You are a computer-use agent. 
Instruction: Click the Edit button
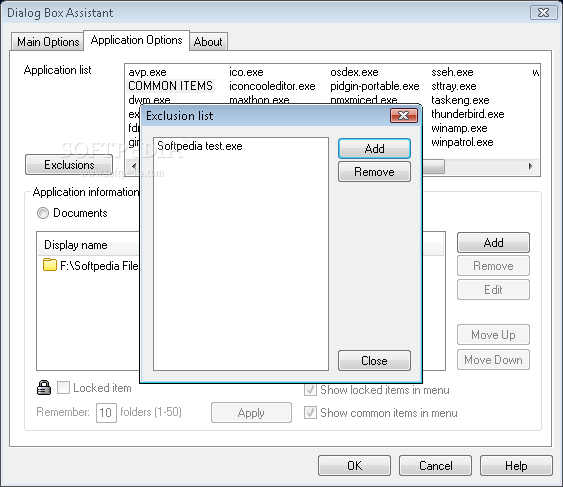pos(493,289)
